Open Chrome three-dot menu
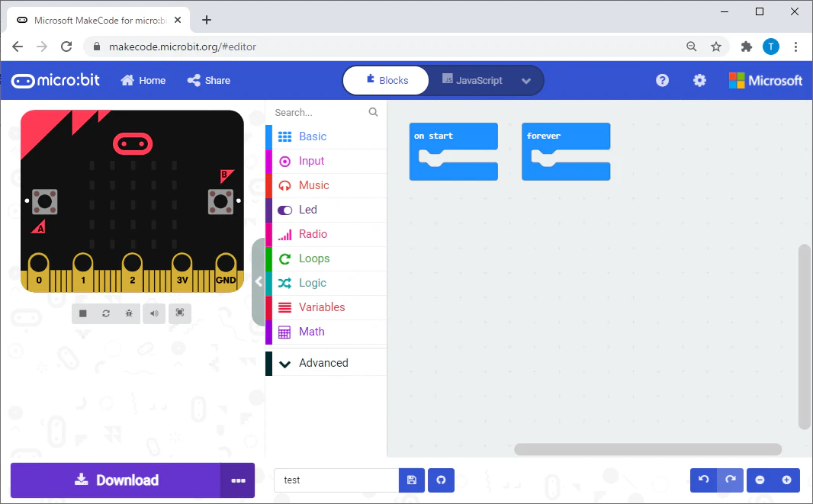The width and height of the screenshot is (813, 504). pos(796,47)
